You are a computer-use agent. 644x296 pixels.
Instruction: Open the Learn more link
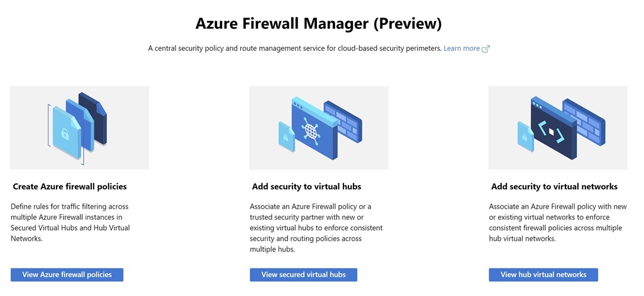[462, 48]
